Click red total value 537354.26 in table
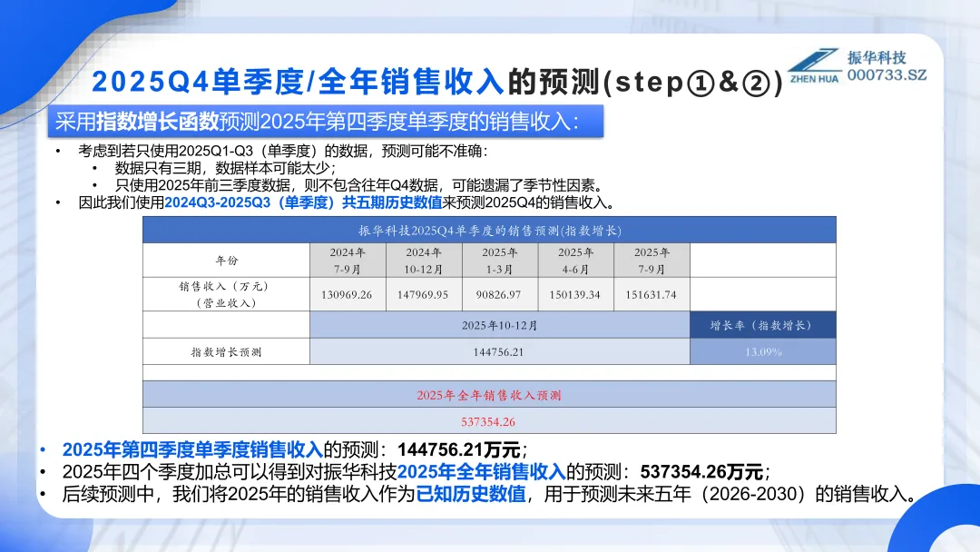This screenshot has height=552, width=980. (x=488, y=422)
